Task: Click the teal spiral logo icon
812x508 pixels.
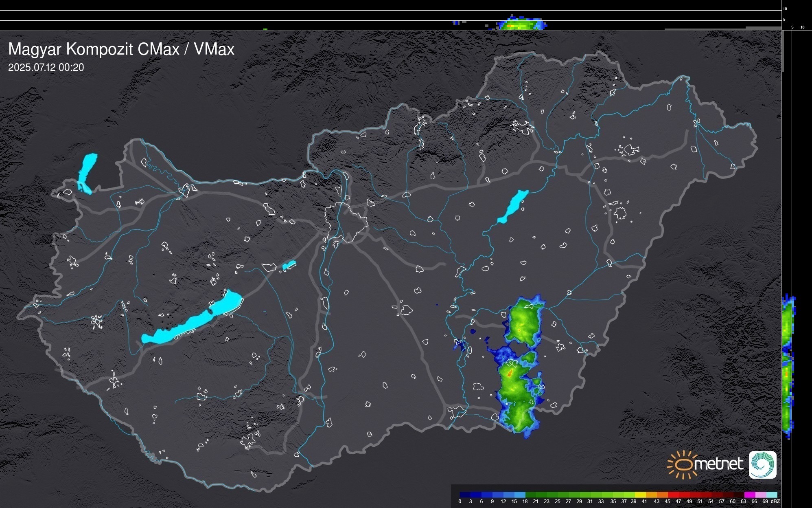Action: point(762,464)
